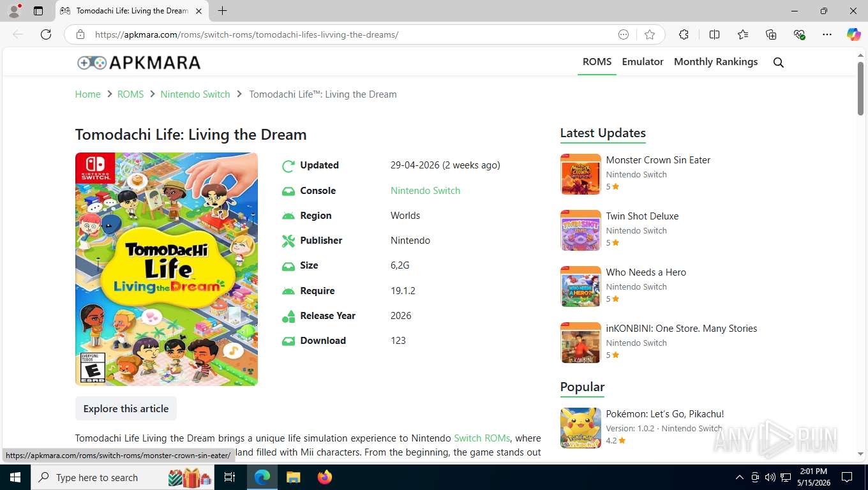Click the browser back arrow
The width and height of the screenshot is (868, 490).
pyautogui.click(x=18, y=34)
